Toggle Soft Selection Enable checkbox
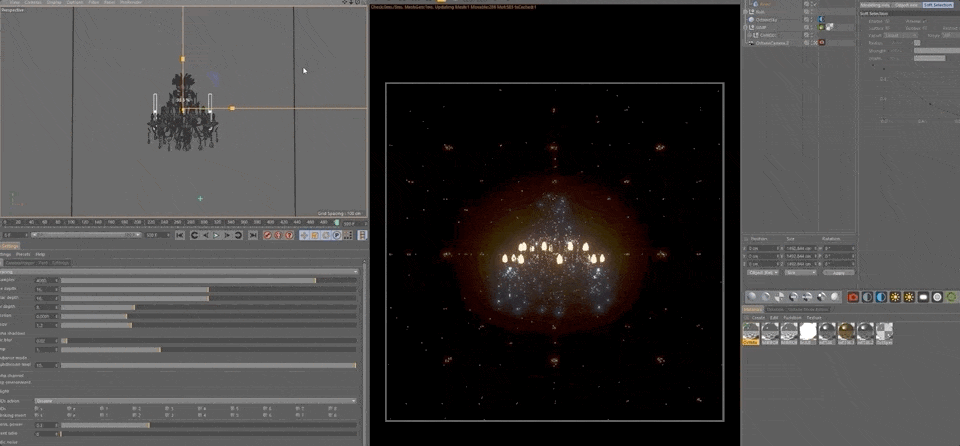This screenshot has height=446, width=960. [887, 21]
